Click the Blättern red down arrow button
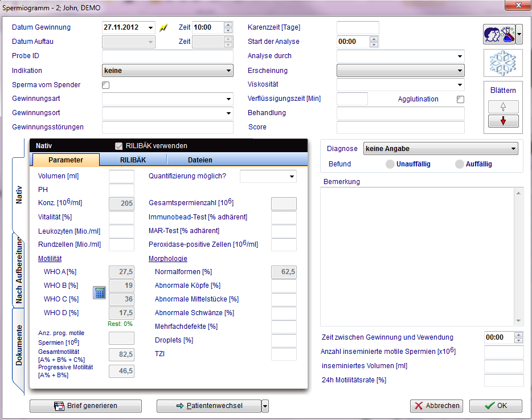 click(503, 121)
